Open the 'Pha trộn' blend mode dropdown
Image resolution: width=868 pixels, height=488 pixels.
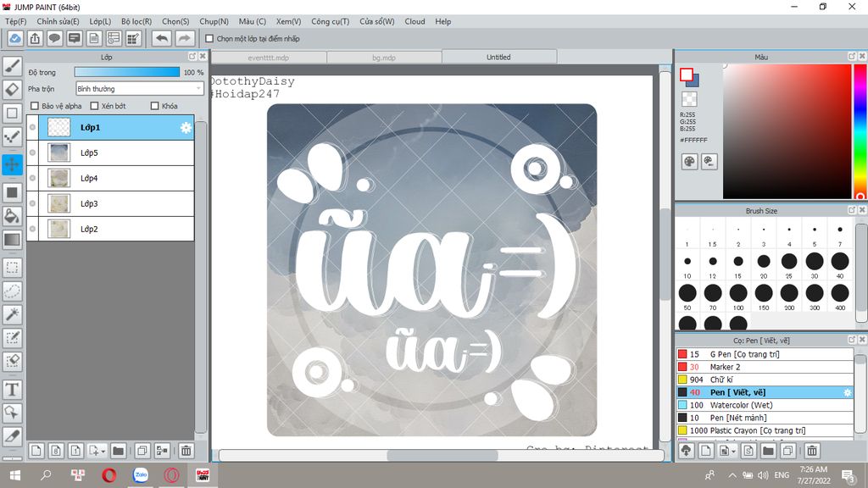coord(140,88)
